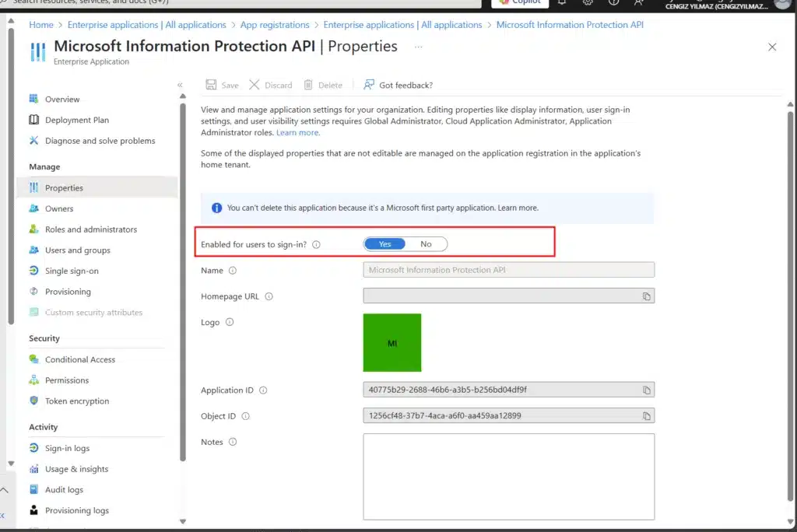797x532 pixels.
Task: Copy the Object ID value
Action: point(646,416)
